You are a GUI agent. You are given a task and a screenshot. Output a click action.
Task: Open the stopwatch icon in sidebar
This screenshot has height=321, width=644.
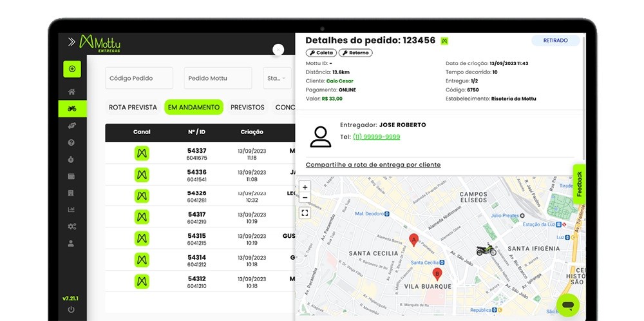click(71, 159)
